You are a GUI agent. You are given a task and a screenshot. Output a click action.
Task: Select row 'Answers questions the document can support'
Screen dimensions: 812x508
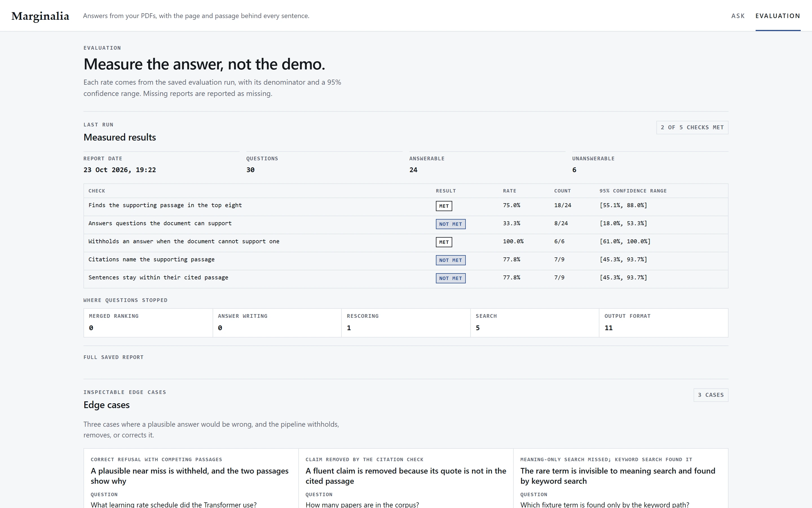coord(406,225)
